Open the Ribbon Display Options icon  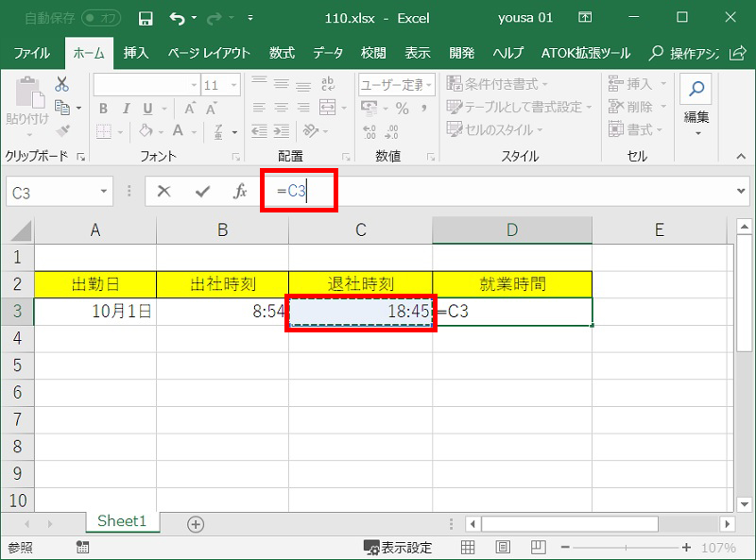pos(585,18)
